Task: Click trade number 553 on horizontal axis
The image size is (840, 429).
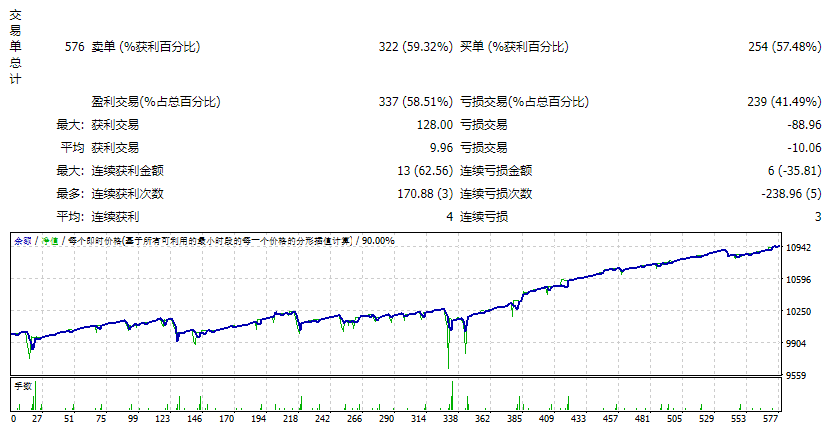Action: [738, 419]
